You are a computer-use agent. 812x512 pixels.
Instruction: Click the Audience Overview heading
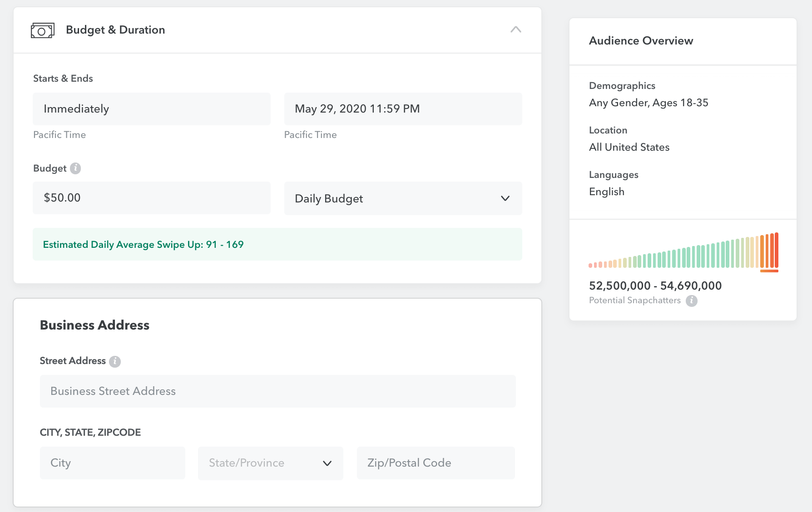point(641,41)
